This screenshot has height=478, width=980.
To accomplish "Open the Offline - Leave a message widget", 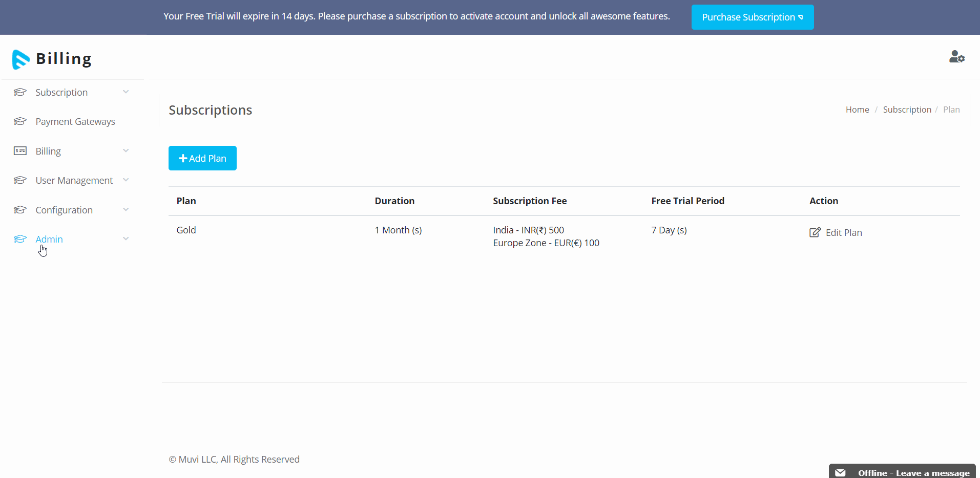I will [x=902, y=471].
